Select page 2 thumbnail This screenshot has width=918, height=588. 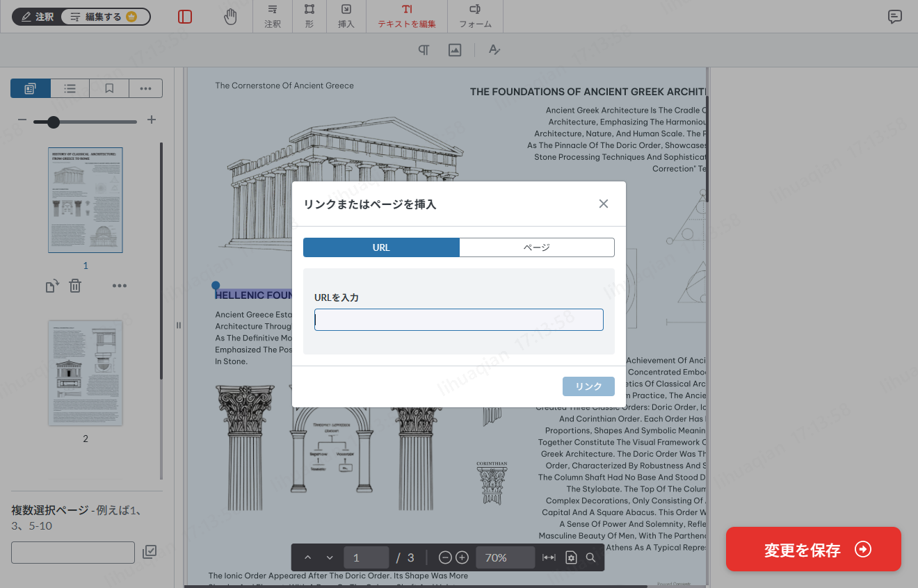pos(86,373)
